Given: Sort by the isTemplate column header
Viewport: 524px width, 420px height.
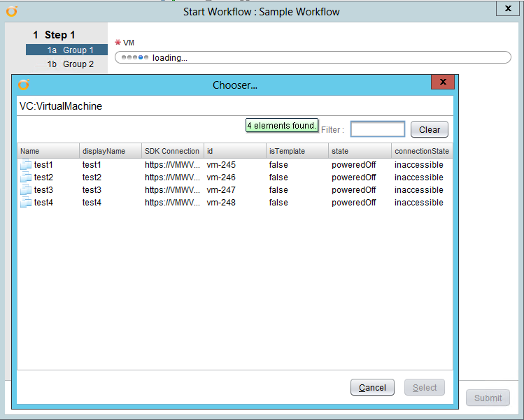Looking at the screenshot, I should pos(297,151).
